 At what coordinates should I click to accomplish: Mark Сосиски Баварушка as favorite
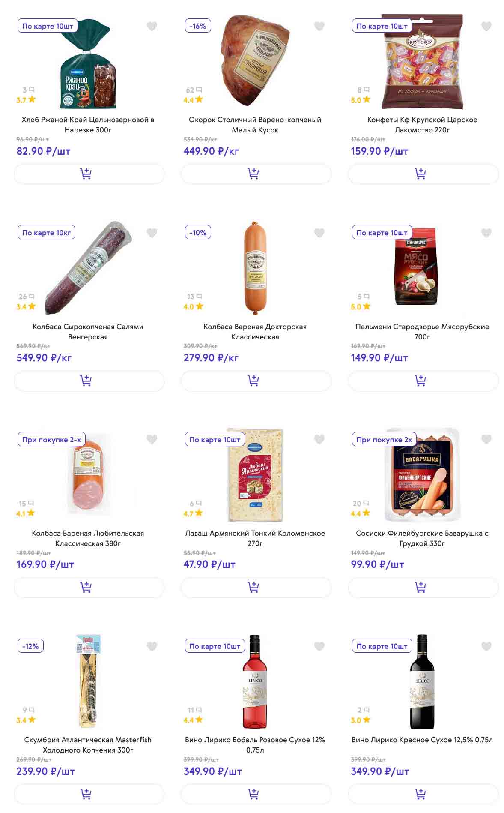coord(486,440)
